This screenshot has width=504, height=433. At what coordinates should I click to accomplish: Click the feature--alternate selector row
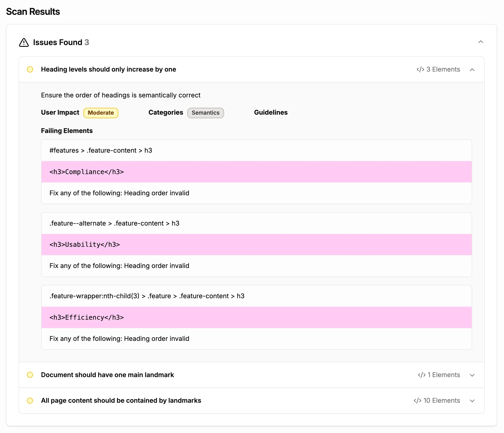(114, 223)
